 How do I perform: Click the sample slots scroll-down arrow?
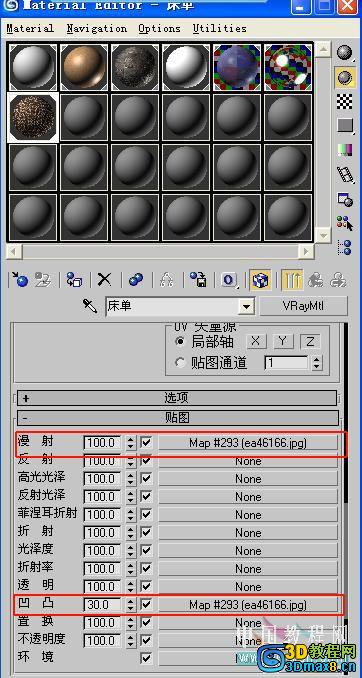(x=323, y=235)
